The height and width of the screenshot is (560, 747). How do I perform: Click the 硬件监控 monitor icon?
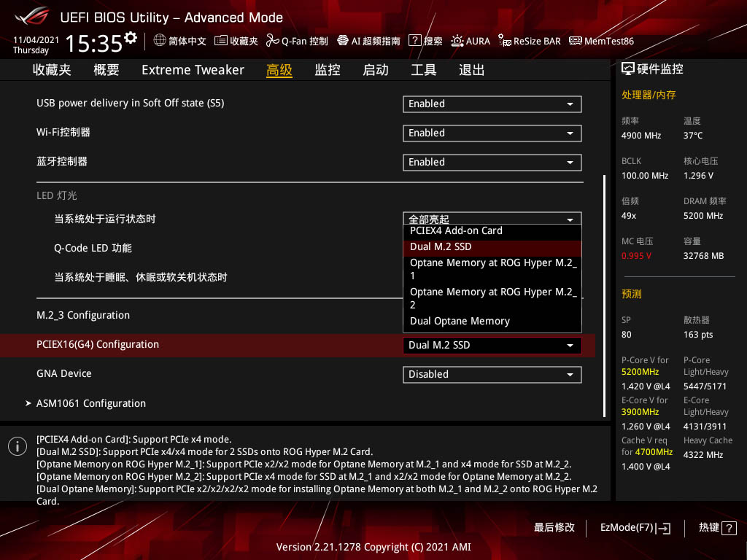(628, 69)
